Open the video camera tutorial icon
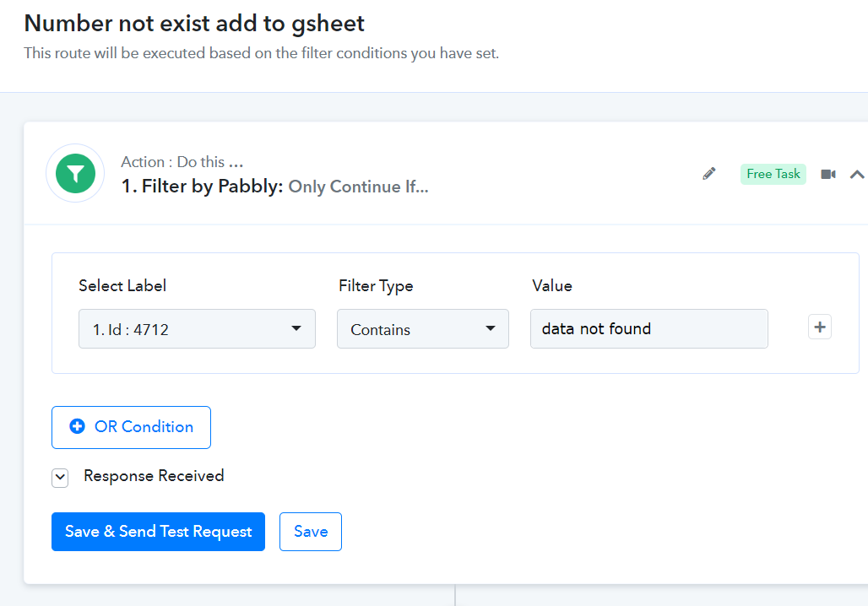Viewport: 868px width, 606px height. tap(828, 175)
